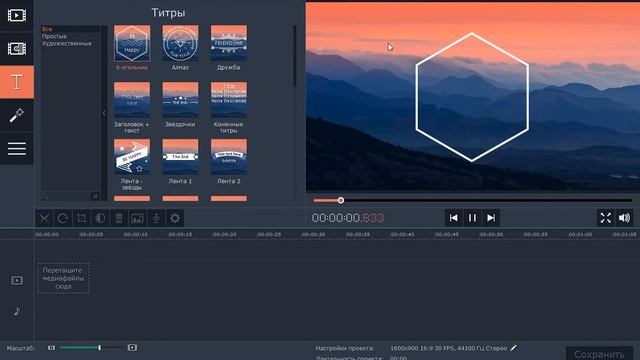
Task: Open the color adjustment icon
Action: [x=100, y=218]
